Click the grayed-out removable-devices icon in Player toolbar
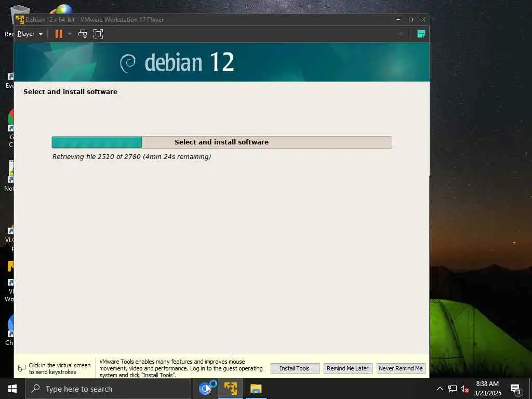 click(x=401, y=34)
